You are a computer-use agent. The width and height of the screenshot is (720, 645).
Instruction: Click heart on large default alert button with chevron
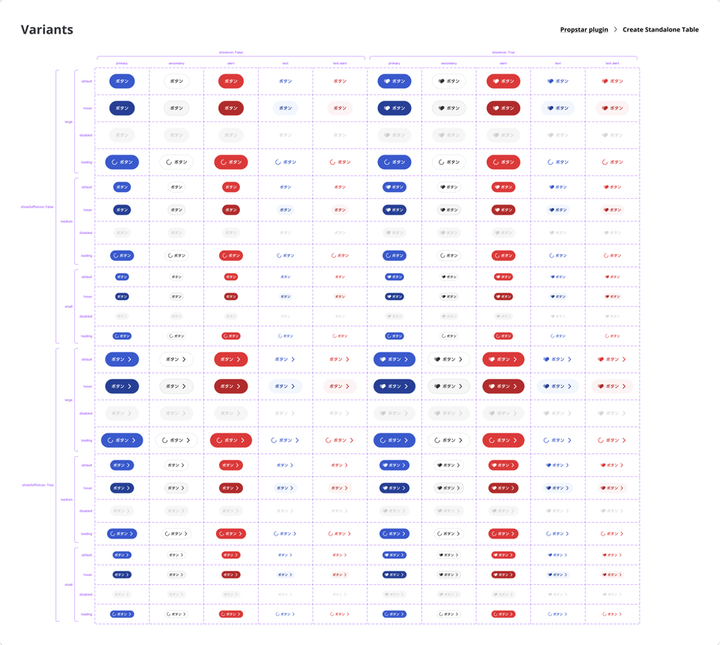click(491, 359)
